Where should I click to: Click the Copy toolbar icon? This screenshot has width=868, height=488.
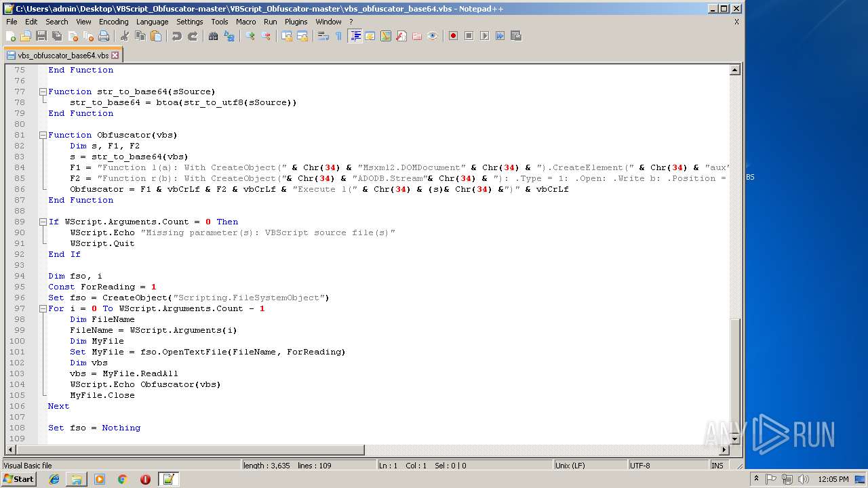(140, 36)
